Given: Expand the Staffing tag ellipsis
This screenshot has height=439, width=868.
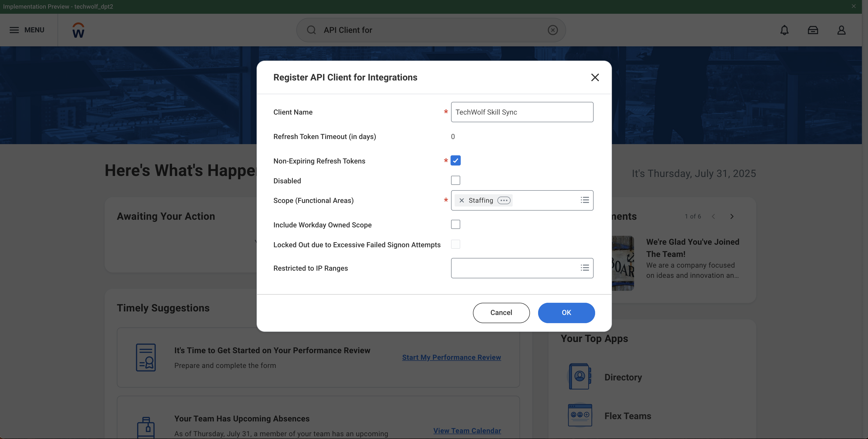Looking at the screenshot, I should (x=504, y=200).
